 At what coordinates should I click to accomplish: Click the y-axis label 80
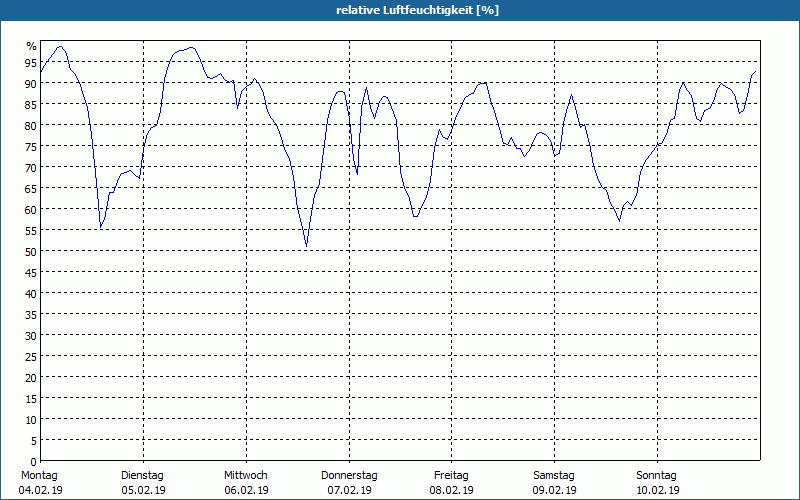[31, 125]
